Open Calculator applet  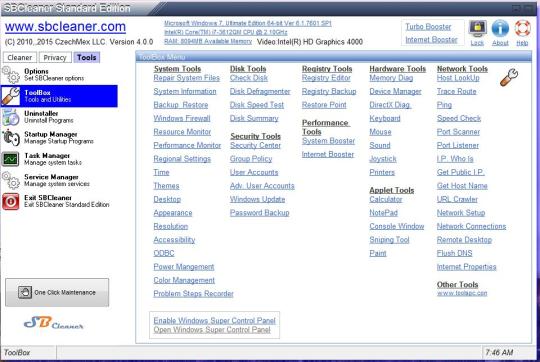point(386,199)
